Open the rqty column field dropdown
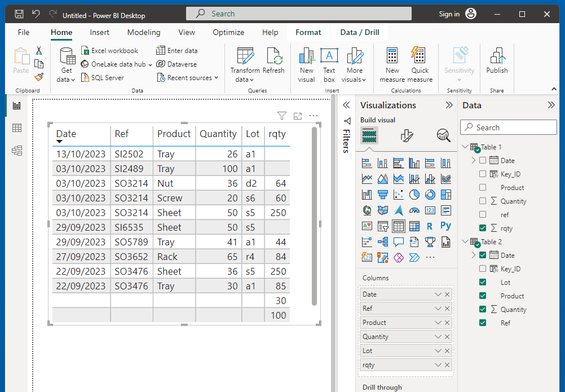This screenshot has height=392, width=565. 438,365
